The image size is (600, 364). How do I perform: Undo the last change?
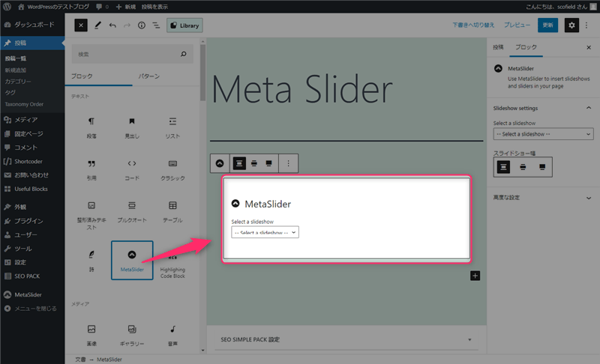click(x=112, y=25)
